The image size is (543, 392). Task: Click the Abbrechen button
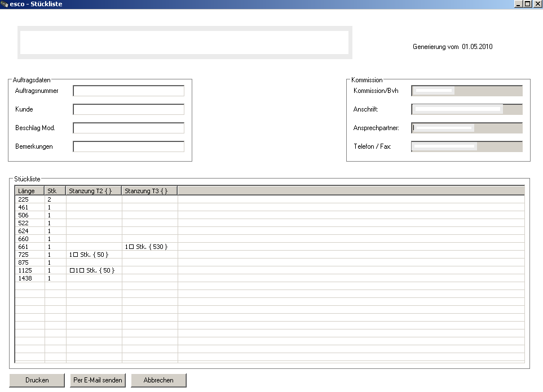pyautogui.click(x=158, y=380)
